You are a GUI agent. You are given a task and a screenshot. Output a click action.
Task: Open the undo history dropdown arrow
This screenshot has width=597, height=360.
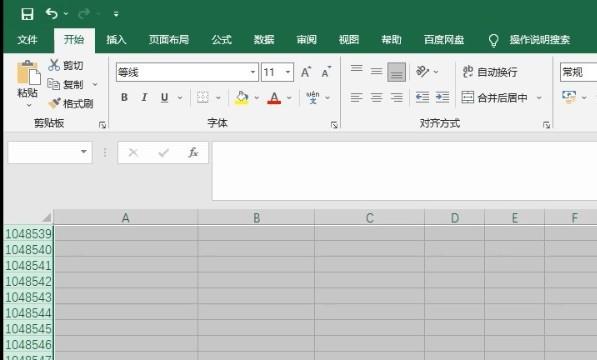[x=66, y=14]
